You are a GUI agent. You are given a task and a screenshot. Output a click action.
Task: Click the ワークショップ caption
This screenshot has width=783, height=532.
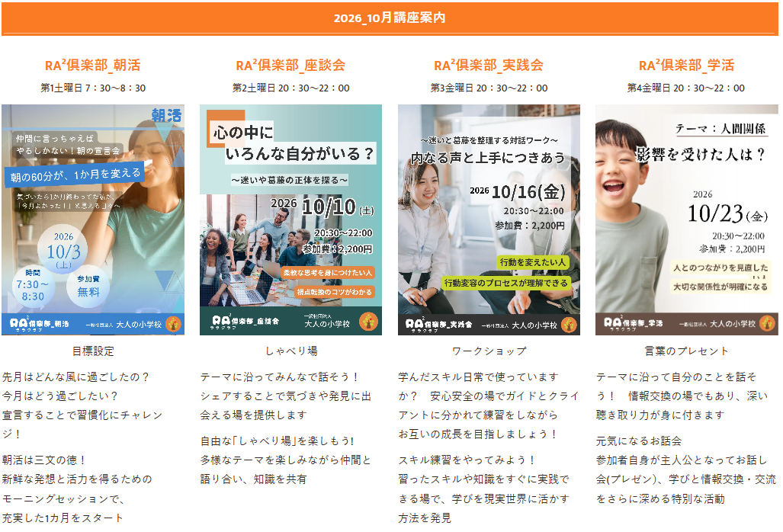[x=489, y=351]
